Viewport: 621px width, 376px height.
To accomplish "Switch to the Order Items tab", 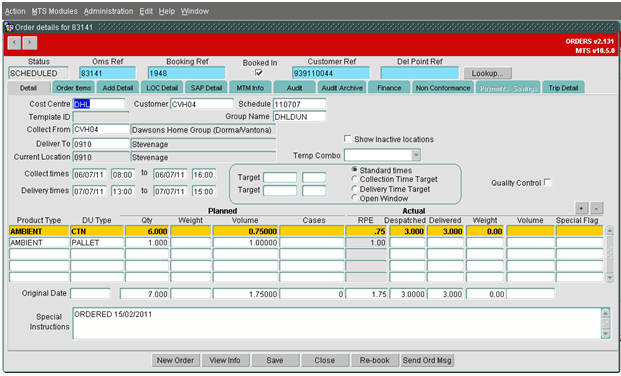I will 74,88.
